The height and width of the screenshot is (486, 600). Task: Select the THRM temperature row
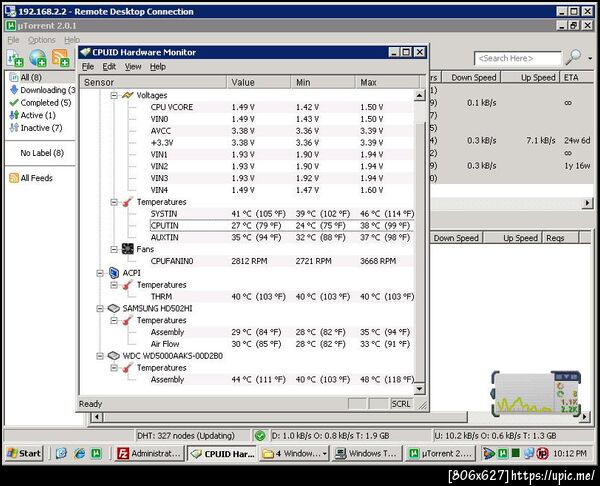coord(282,297)
